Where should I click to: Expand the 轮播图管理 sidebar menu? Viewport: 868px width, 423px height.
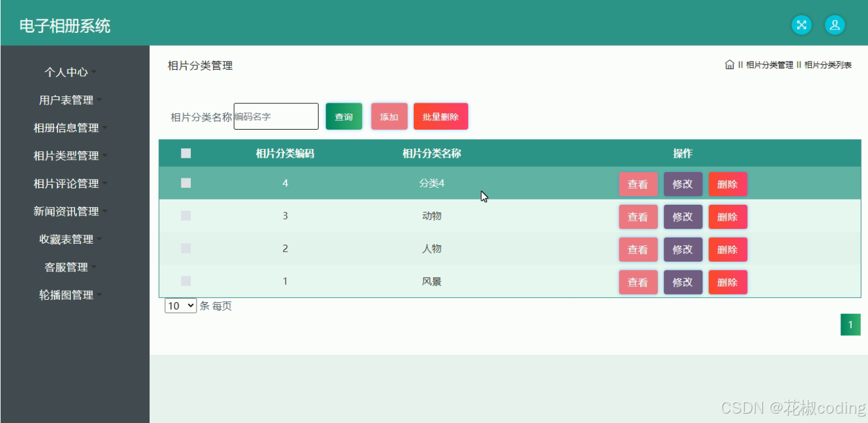[70, 295]
